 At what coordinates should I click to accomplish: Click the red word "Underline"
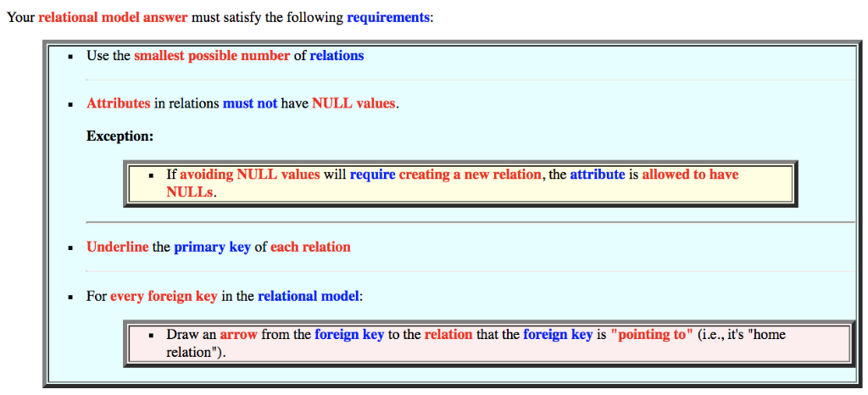tap(117, 247)
